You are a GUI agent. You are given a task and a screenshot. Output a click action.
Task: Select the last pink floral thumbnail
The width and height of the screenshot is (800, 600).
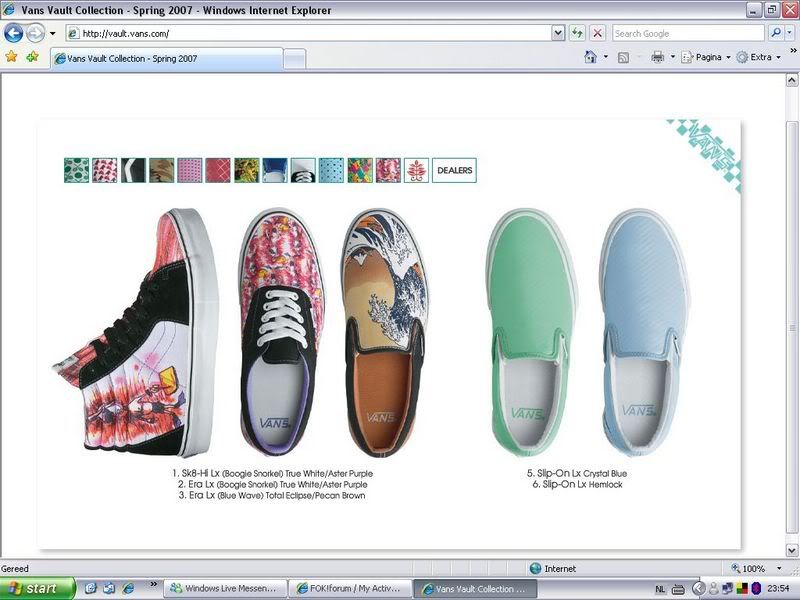pos(388,170)
